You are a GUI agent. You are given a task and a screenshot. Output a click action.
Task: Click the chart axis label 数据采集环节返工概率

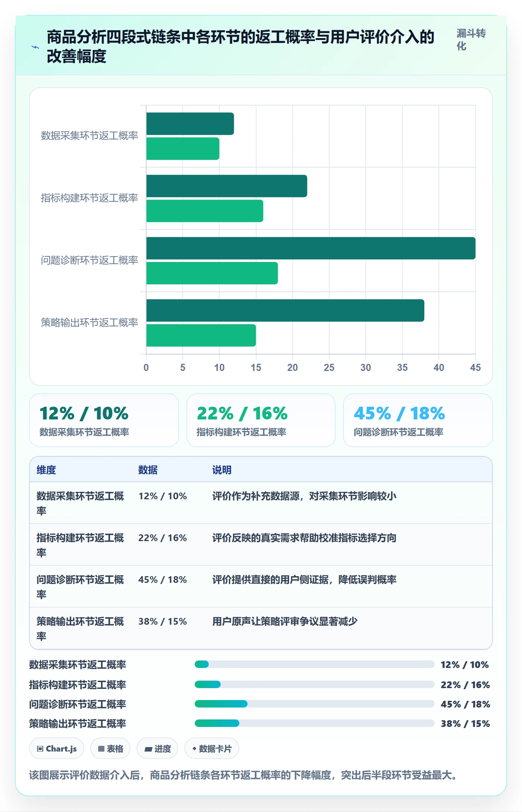89,135
